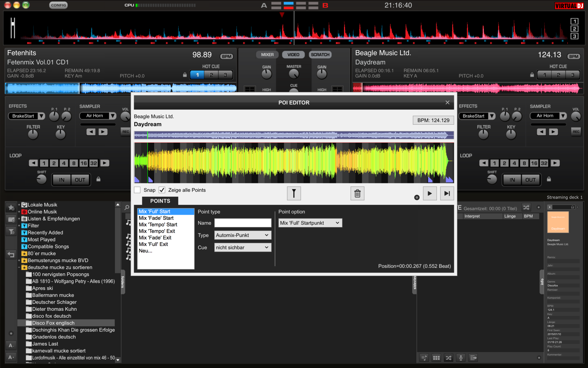Click add favorite folder star icon
Image resolution: width=588 pixels, height=368 pixels.
tap(11, 207)
